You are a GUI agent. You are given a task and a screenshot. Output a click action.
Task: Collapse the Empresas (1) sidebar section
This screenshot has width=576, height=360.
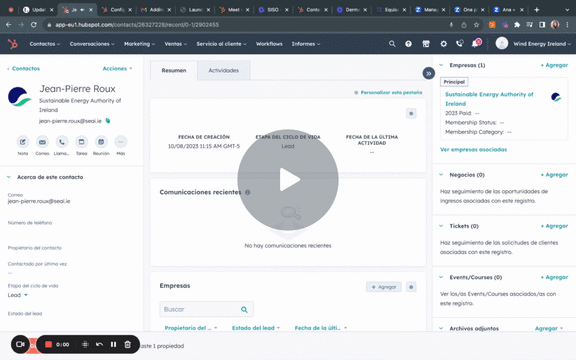pos(441,65)
